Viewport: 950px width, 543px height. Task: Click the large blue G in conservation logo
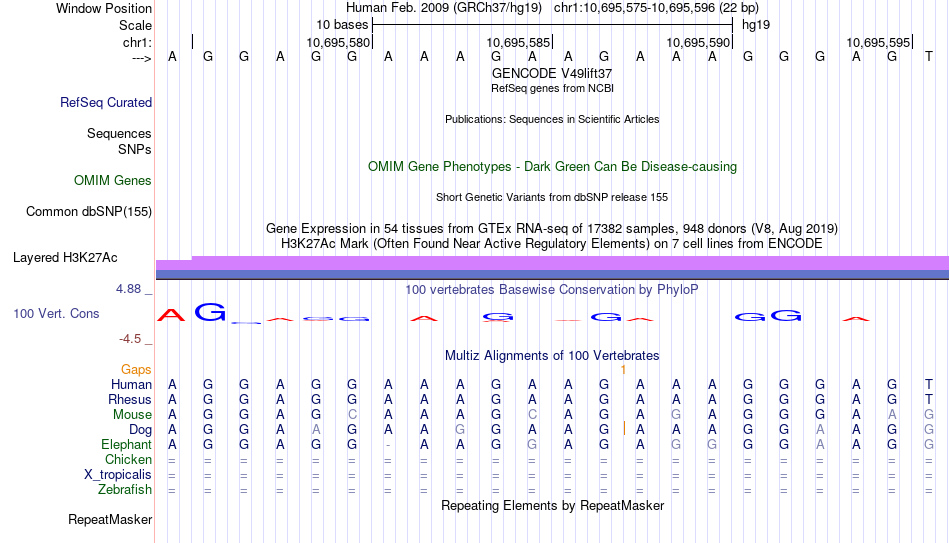click(x=210, y=312)
